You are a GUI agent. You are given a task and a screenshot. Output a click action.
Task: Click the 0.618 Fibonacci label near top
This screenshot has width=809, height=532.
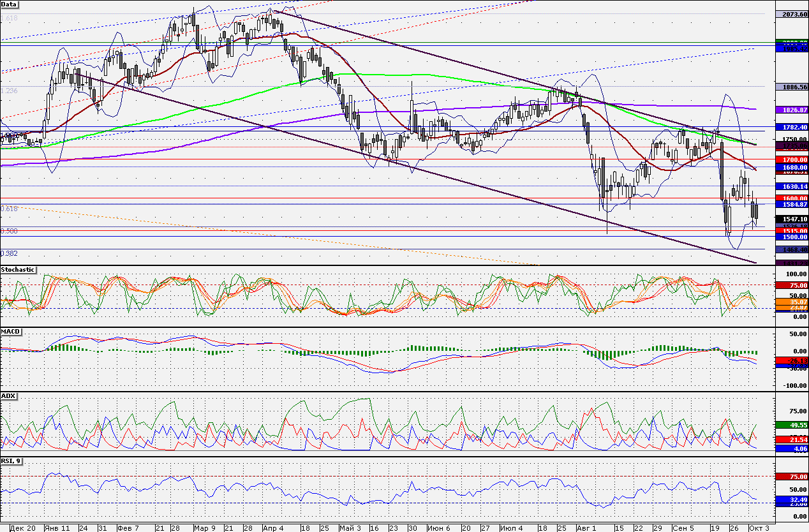pos(10,18)
